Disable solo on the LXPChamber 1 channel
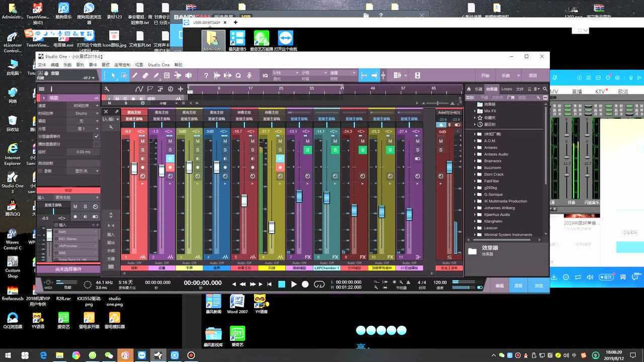The image size is (644, 362). click(335, 150)
